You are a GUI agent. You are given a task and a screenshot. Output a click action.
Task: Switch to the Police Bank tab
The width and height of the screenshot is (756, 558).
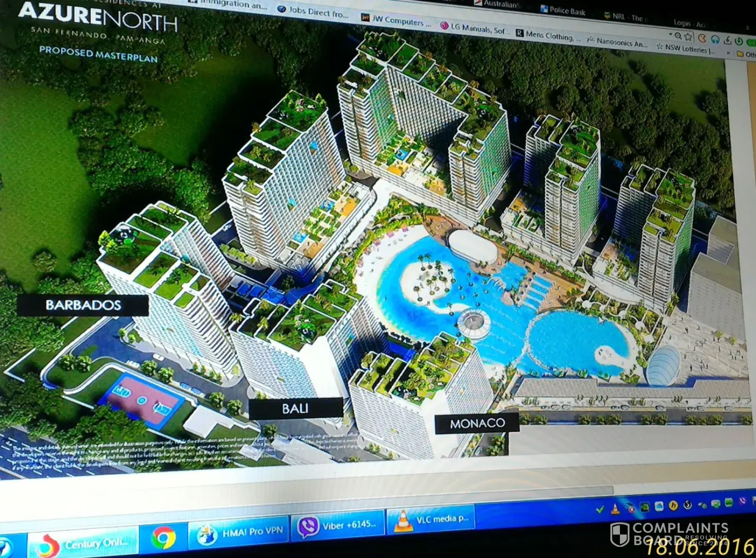coord(564,10)
